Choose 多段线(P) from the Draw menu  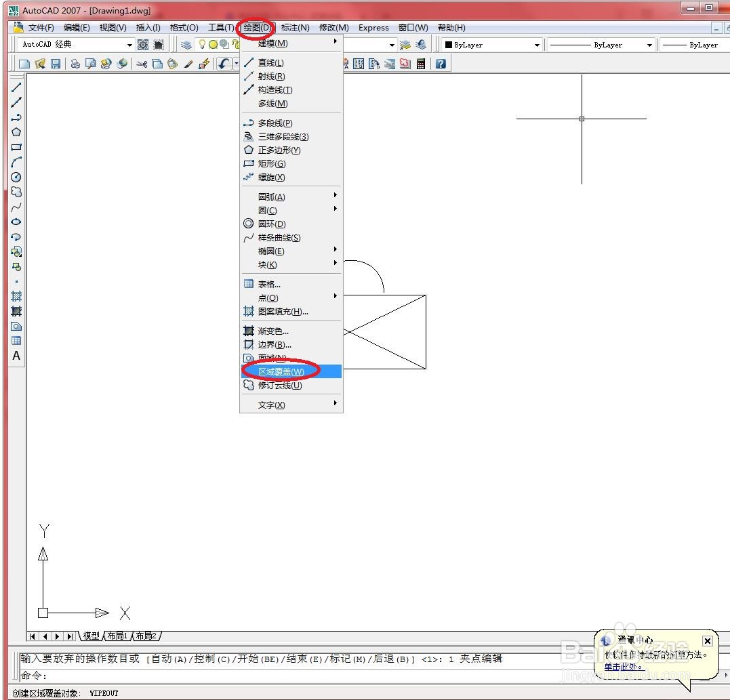pyautogui.click(x=291, y=123)
